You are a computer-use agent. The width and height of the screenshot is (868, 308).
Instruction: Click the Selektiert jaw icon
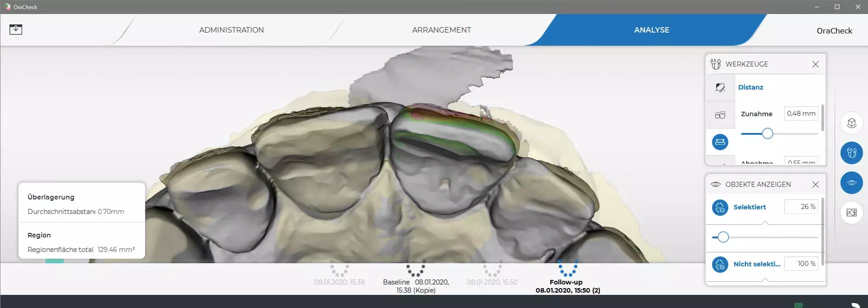coord(720,207)
